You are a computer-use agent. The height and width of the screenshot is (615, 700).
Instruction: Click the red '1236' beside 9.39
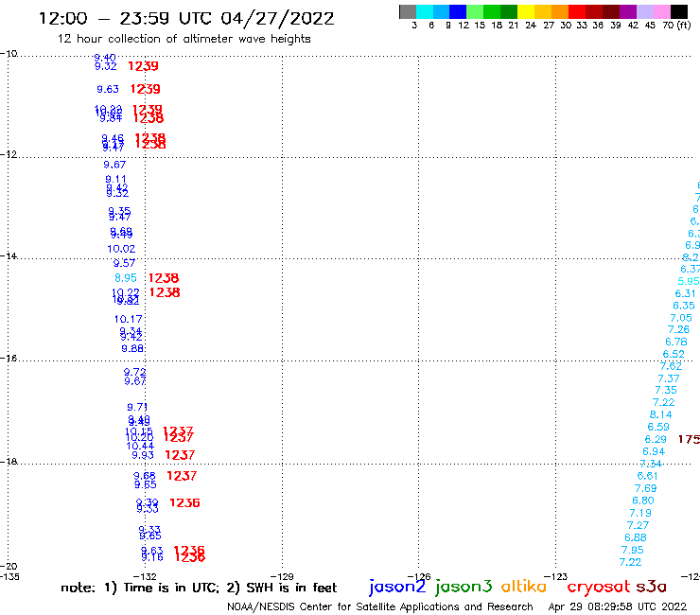(x=184, y=503)
